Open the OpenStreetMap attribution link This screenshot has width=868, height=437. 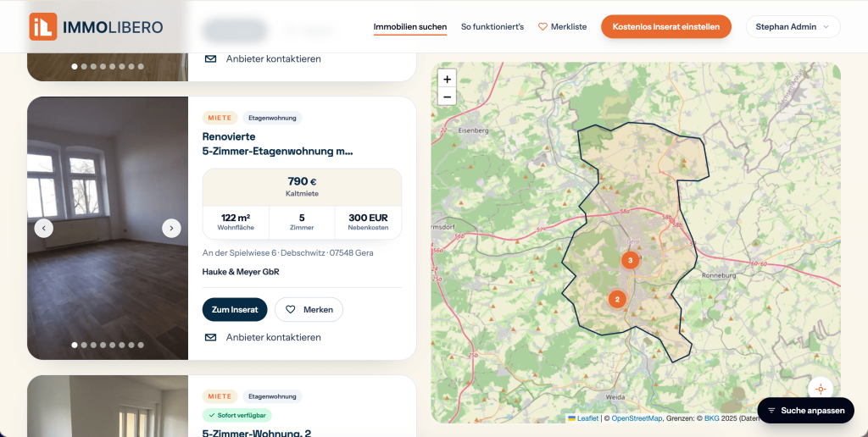[x=637, y=418]
